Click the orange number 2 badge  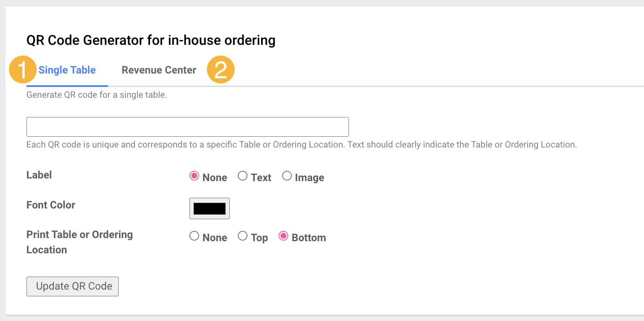221,69
